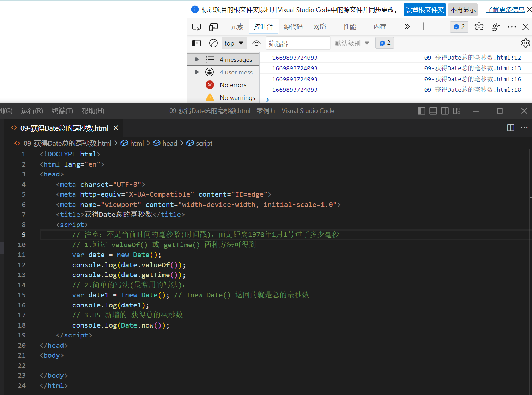Viewport: 532px width, 395px height.
Task: Toggle VS Code primary side bar
Action: [x=421, y=111]
